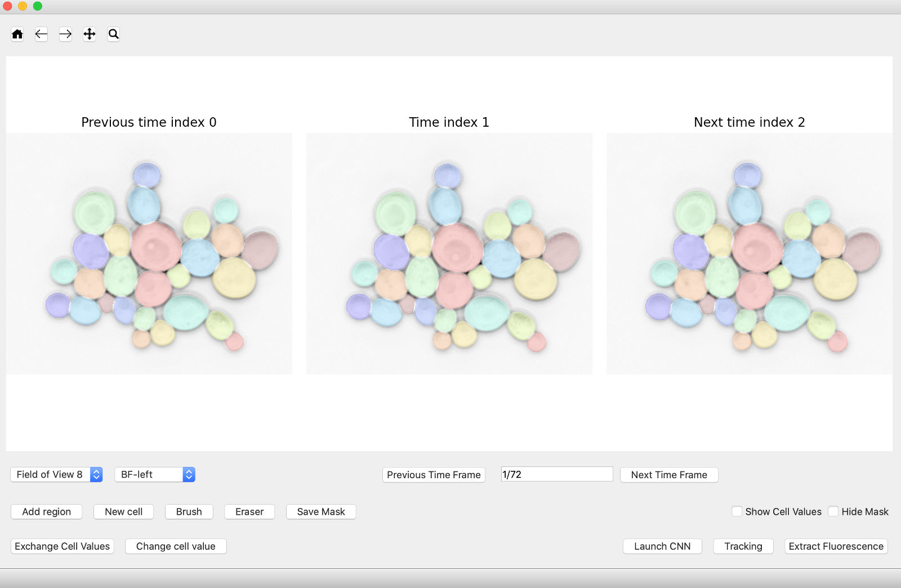Click Save Mask button
Viewport: 901px width, 588px height.
(x=321, y=511)
